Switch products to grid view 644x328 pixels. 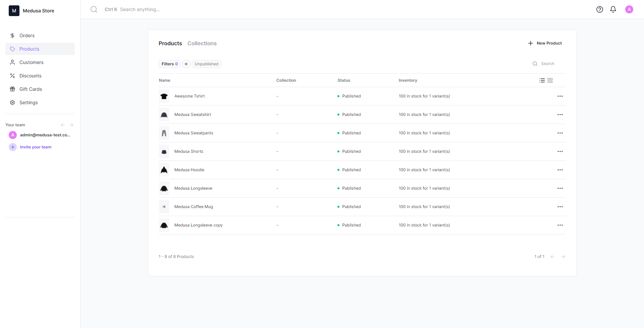point(550,80)
